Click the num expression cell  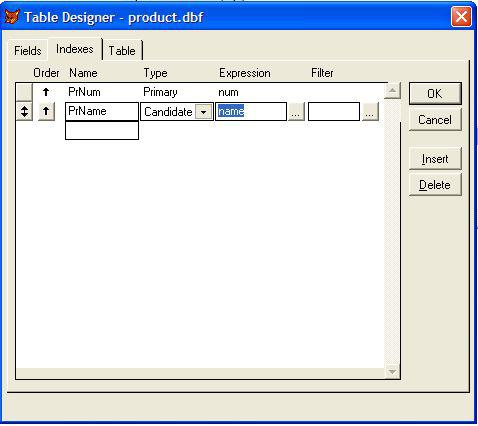[x=228, y=92]
